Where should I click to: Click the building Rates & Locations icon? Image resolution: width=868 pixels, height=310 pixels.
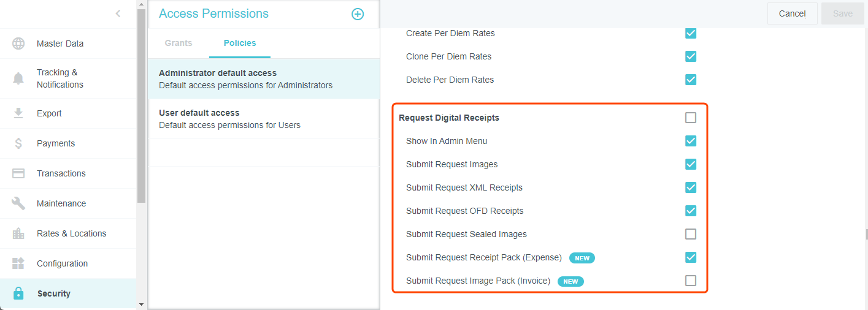point(18,233)
